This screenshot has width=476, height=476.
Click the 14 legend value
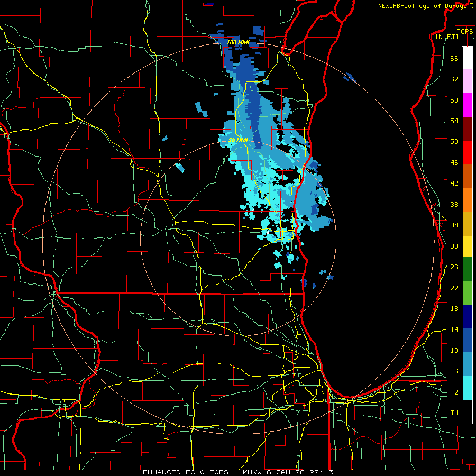click(454, 329)
